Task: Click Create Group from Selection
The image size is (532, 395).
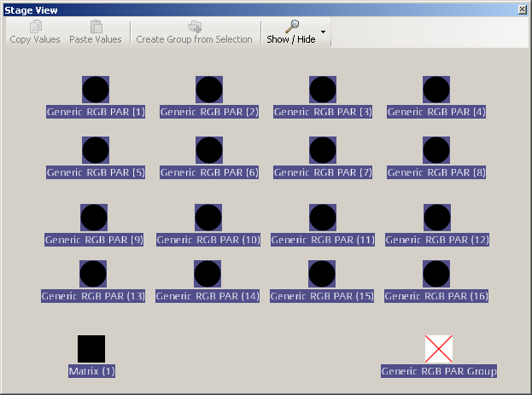Action: click(195, 32)
